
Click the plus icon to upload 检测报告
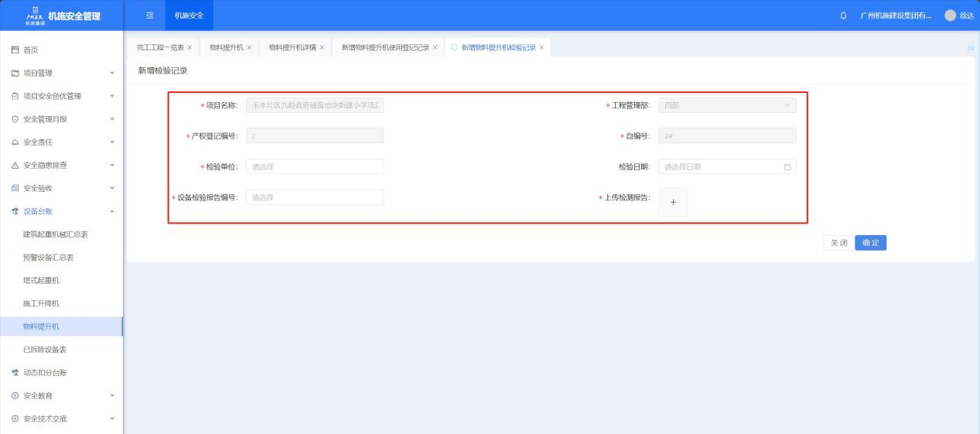click(673, 202)
